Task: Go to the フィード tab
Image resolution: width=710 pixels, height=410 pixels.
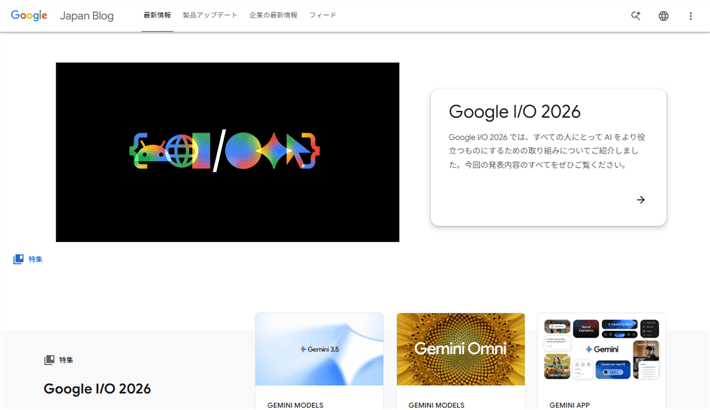Action: [x=323, y=15]
